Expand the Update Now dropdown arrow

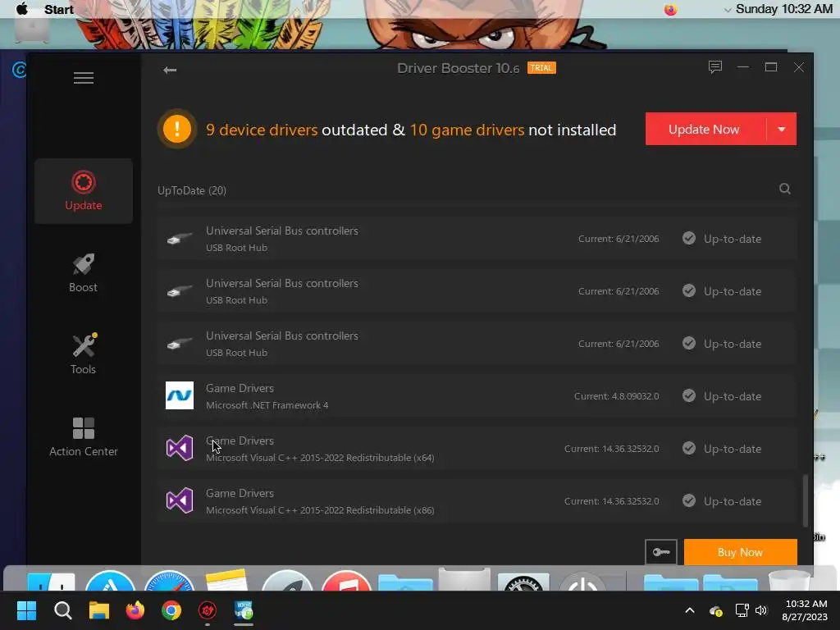(782, 129)
